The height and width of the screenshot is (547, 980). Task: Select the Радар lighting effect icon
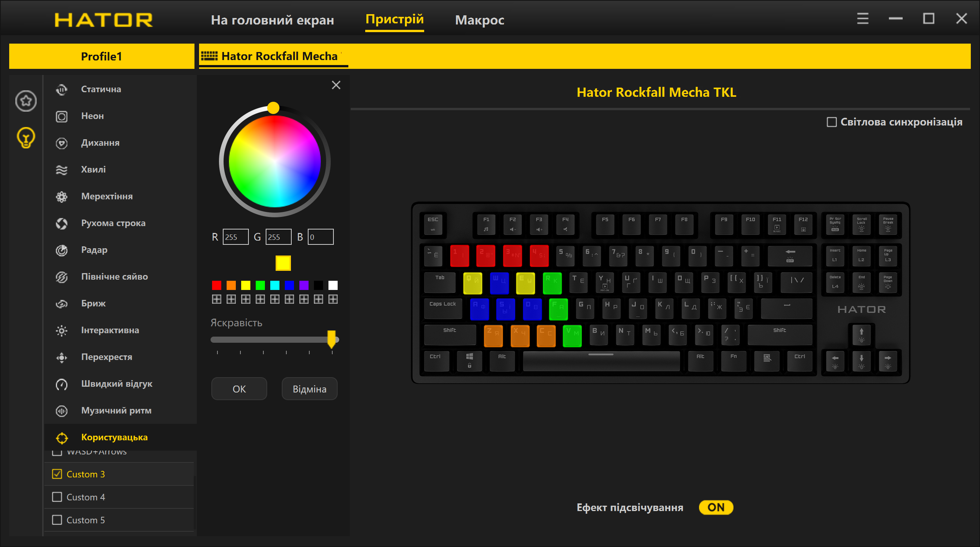[x=62, y=250]
